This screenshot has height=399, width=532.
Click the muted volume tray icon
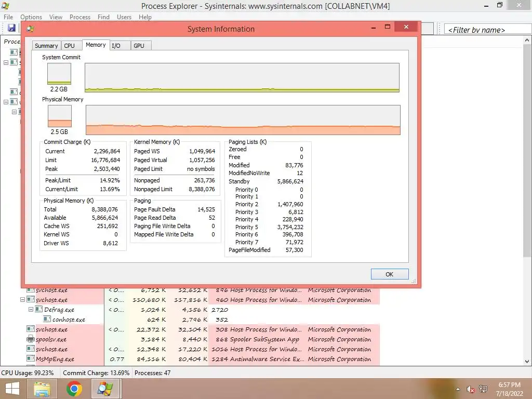[x=470, y=389]
